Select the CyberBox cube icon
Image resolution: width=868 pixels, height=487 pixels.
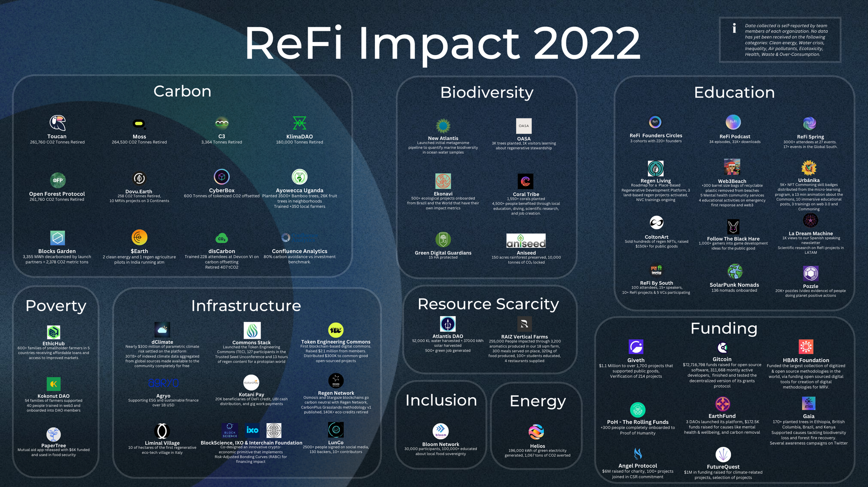click(222, 177)
